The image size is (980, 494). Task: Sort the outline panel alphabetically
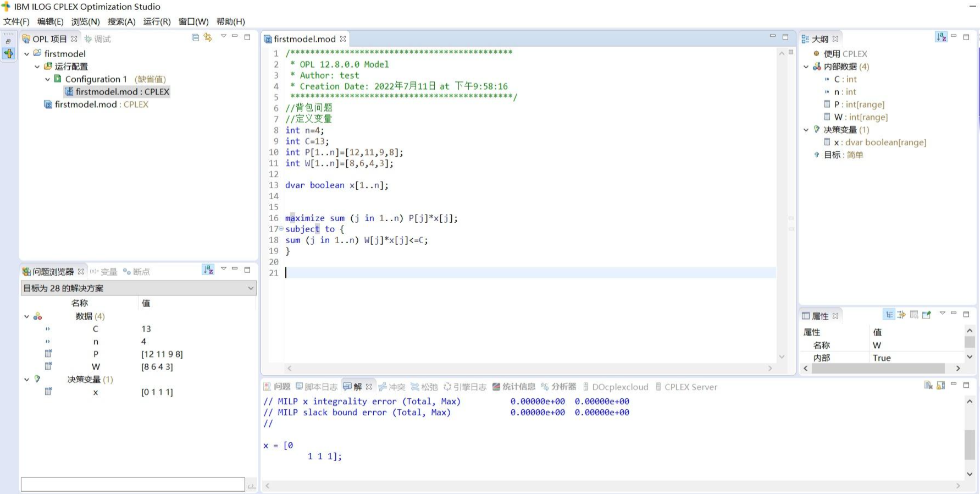(941, 37)
